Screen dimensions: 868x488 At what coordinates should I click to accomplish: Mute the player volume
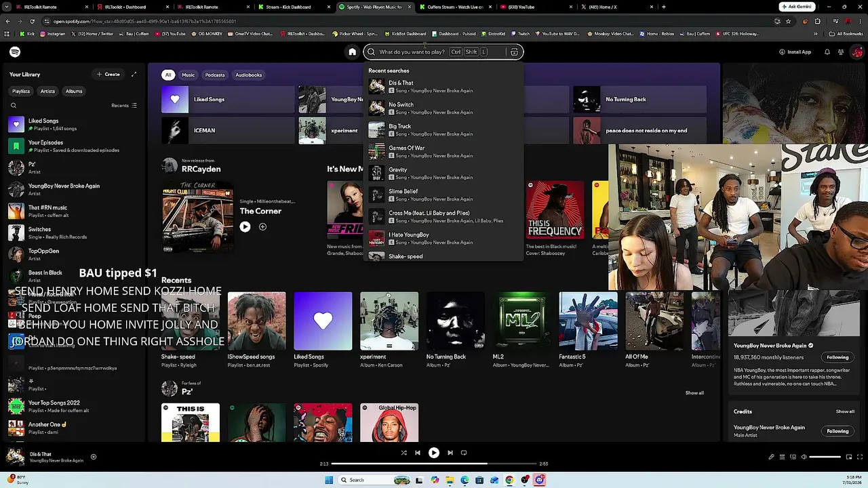click(804, 457)
